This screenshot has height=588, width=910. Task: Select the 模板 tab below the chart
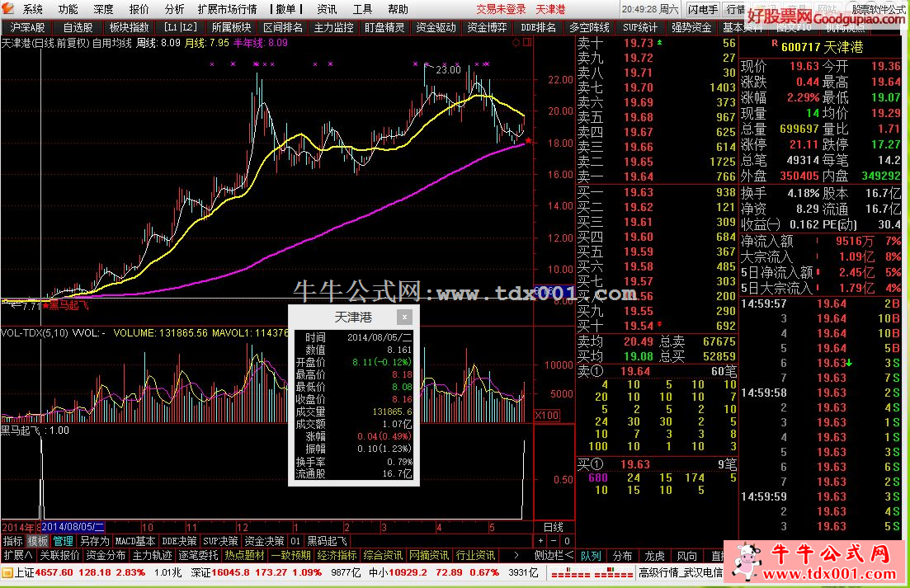[38, 541]
